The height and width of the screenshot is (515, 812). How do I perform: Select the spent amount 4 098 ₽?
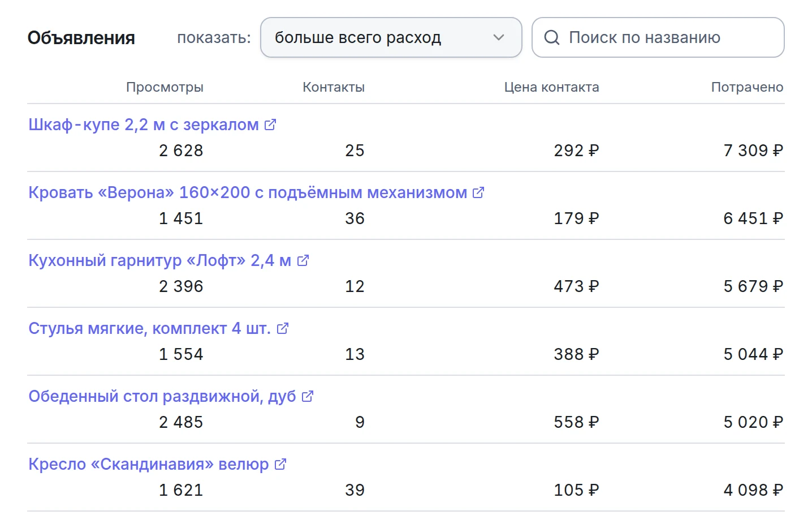pos(753,490)
